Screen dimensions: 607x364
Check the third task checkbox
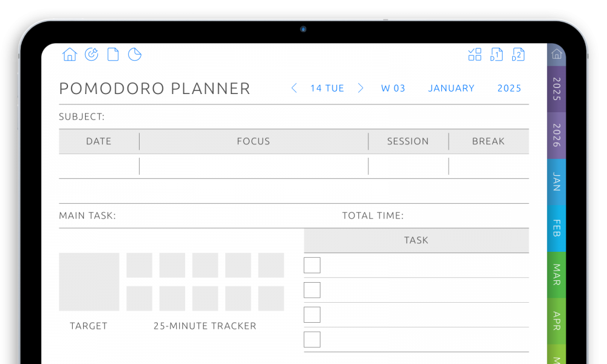(312, 315)
